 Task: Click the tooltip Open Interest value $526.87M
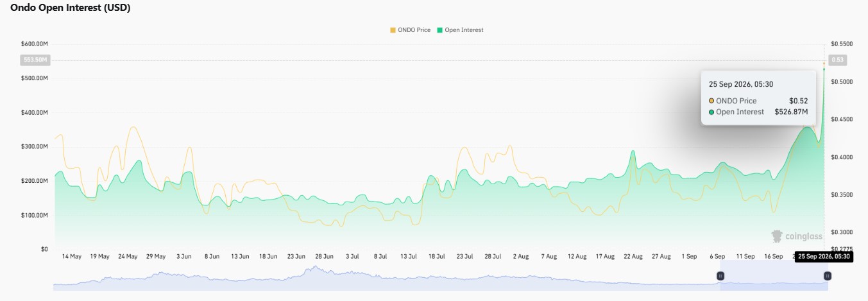791,112
